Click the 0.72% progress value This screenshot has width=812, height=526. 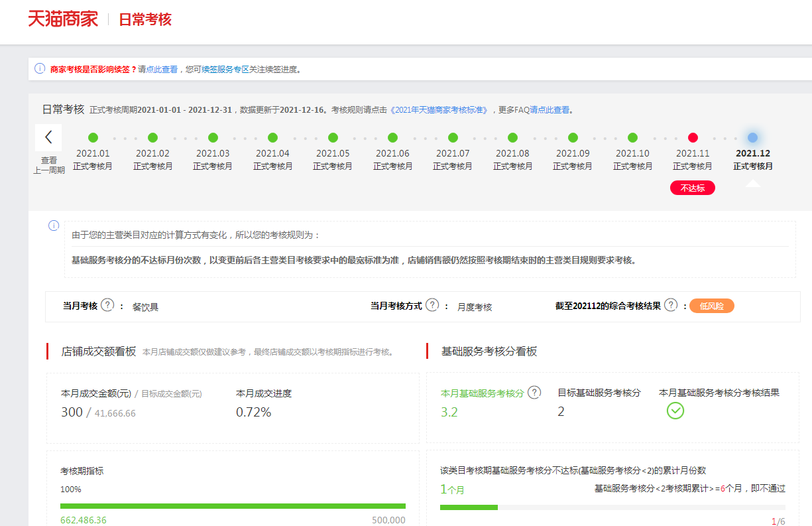coord(254,412)
